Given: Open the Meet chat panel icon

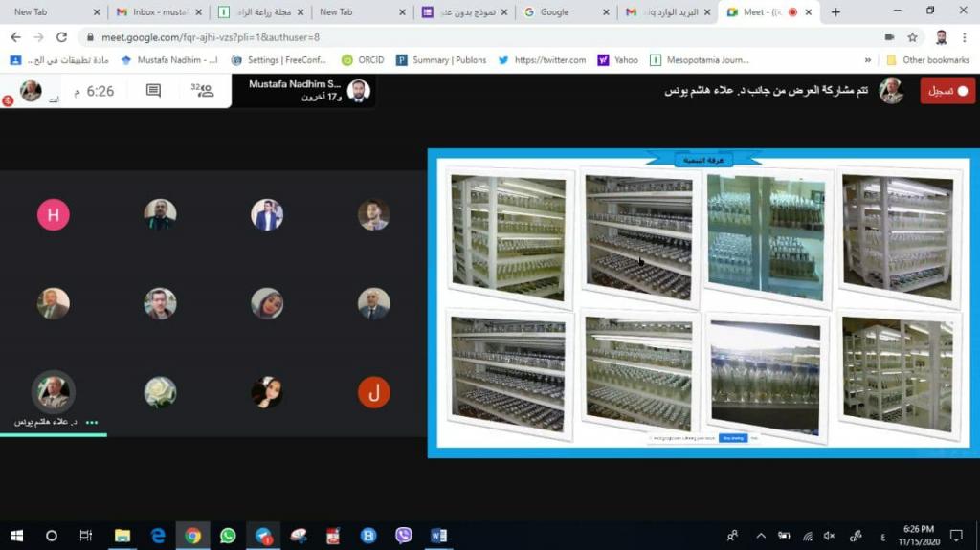Looking at the screenshot, I should 153,91.
